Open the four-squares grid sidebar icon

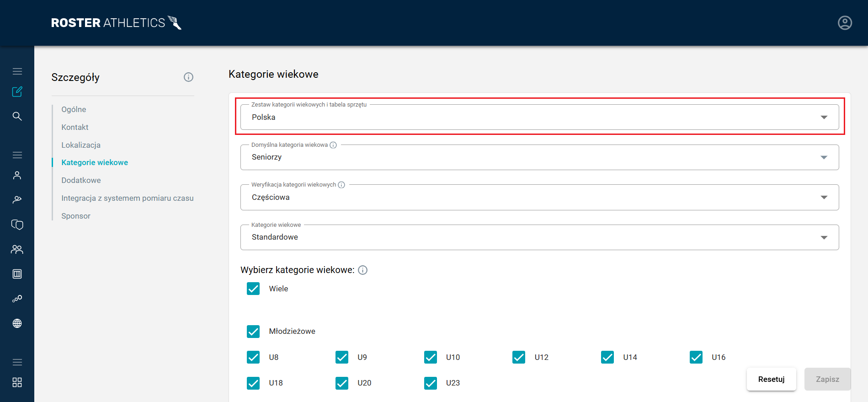tap(17, 382)
